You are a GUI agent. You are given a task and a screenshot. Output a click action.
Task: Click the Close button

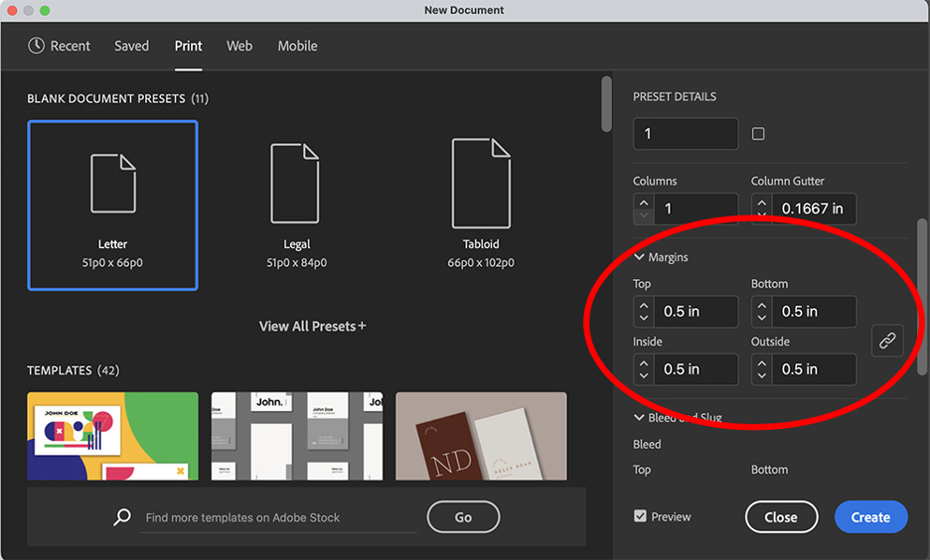tap(781, 517)
